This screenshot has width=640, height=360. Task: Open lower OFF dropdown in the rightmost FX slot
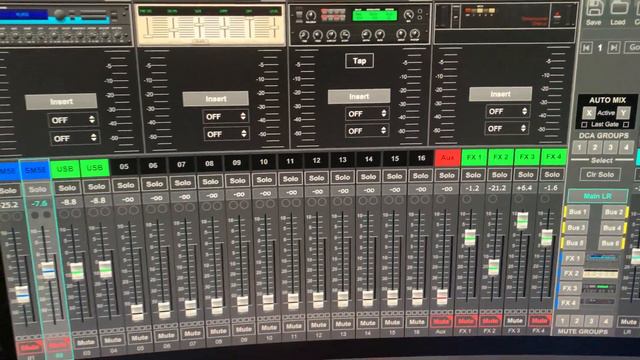coord(507,128)
